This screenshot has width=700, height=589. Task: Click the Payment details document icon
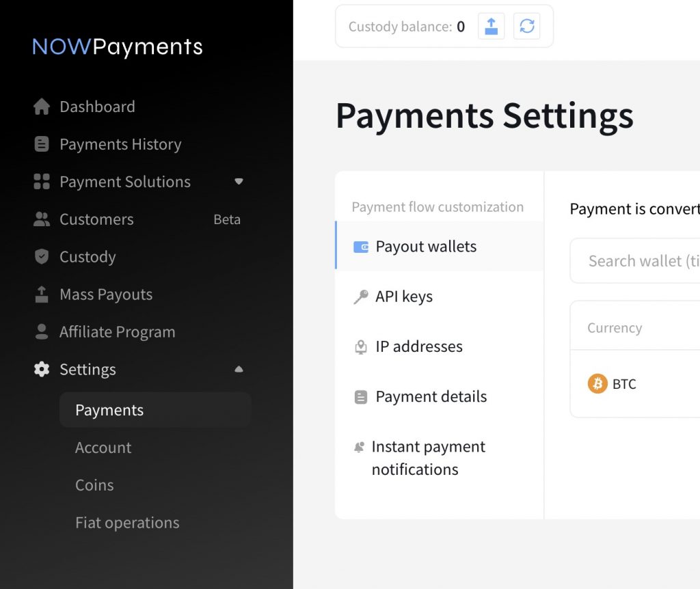(x=361, y=397)
